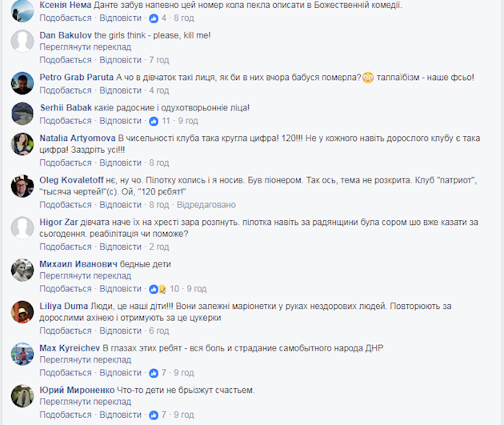Show translation for Михаил Иванович's comment
Image resolution: width=504 pixels, height=425 pixels.
click(x=85, y=276)
